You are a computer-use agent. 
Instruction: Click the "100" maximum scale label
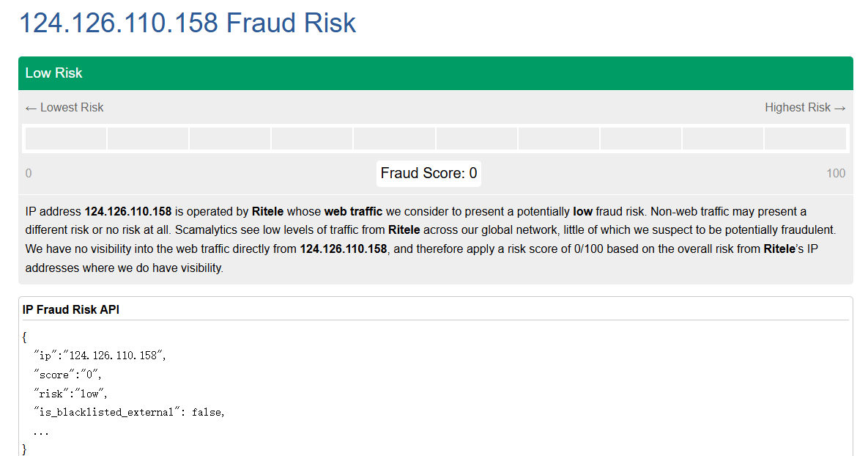[x=835, y=174]
